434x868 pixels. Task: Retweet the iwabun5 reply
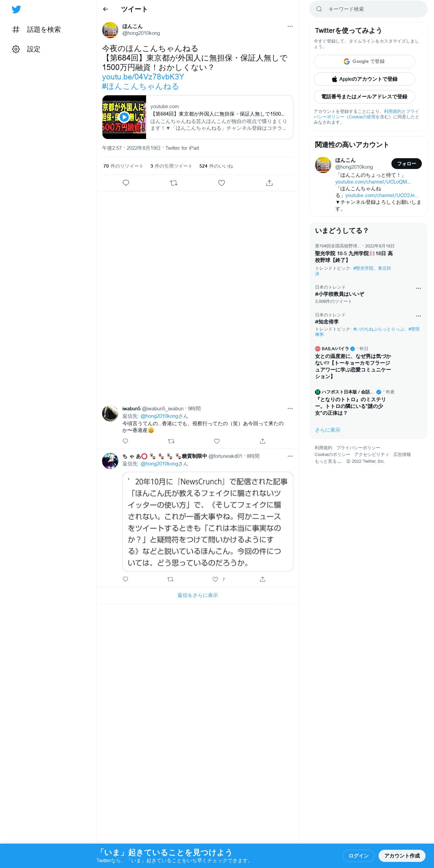click(171, 441)
